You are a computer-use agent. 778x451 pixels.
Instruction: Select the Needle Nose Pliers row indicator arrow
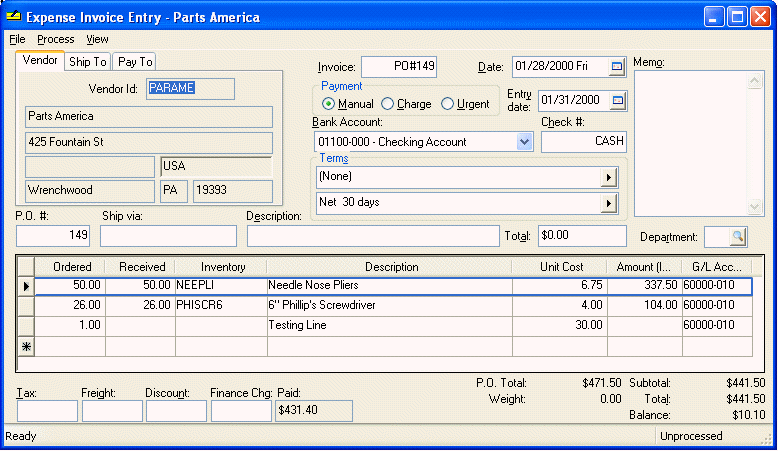click(x=26, y=286)
